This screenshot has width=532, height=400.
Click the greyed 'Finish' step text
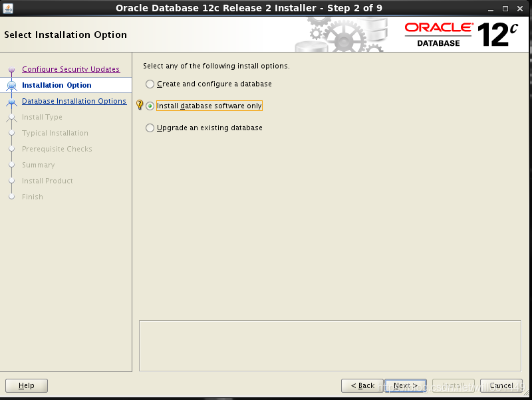[x=33, y=197]
